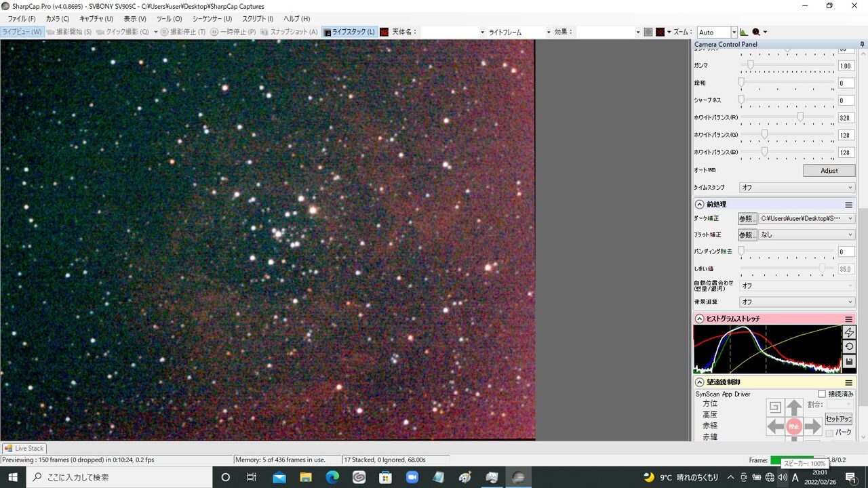Click the spiral search icon in telescope control

click(x=776, y=407)
